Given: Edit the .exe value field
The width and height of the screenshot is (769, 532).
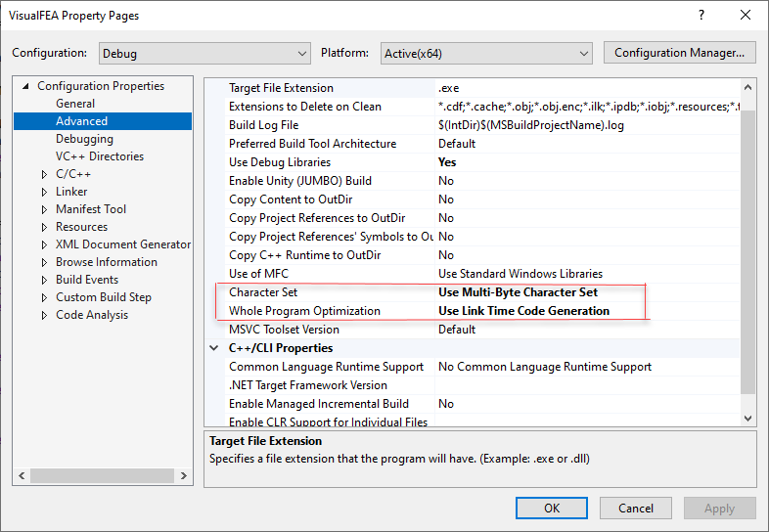Looking at the screenshot, I should click(587, 88).
